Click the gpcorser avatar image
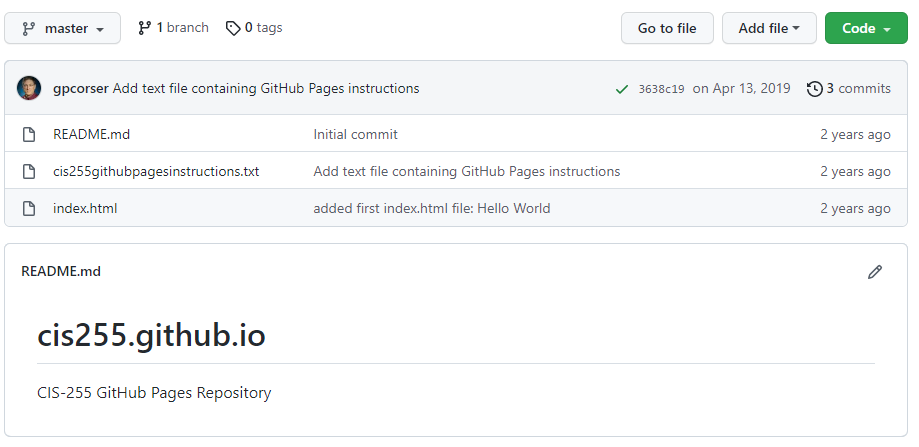Image resolution: width=919 pixels, height=447 pixels. pyautogui.click(x=29, y=88)
